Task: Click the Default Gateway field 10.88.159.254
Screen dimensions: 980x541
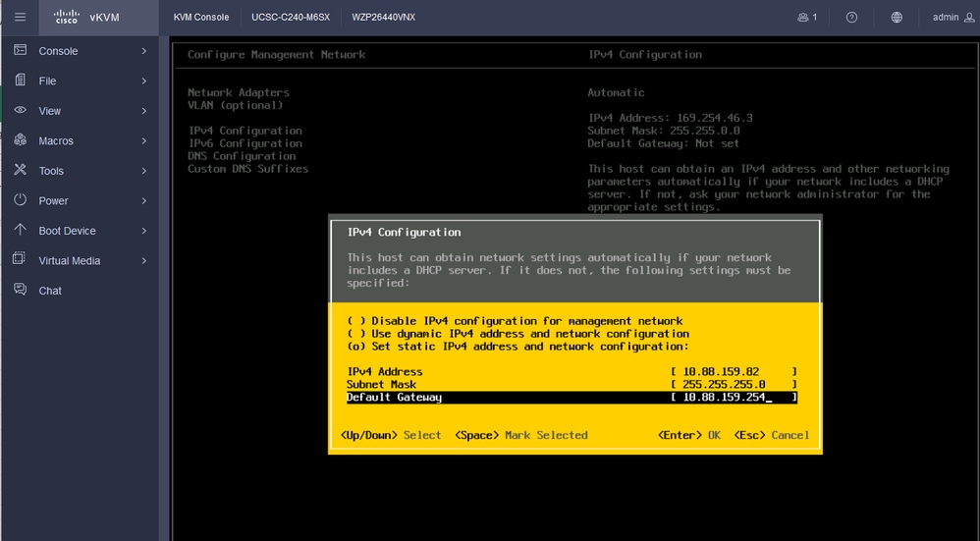Action: point(734,398)
